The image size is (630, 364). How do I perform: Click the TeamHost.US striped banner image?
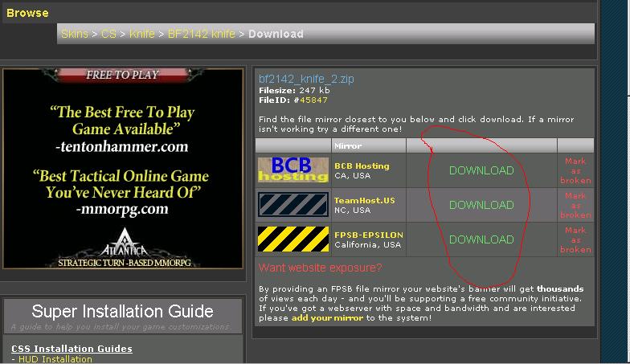292,205
